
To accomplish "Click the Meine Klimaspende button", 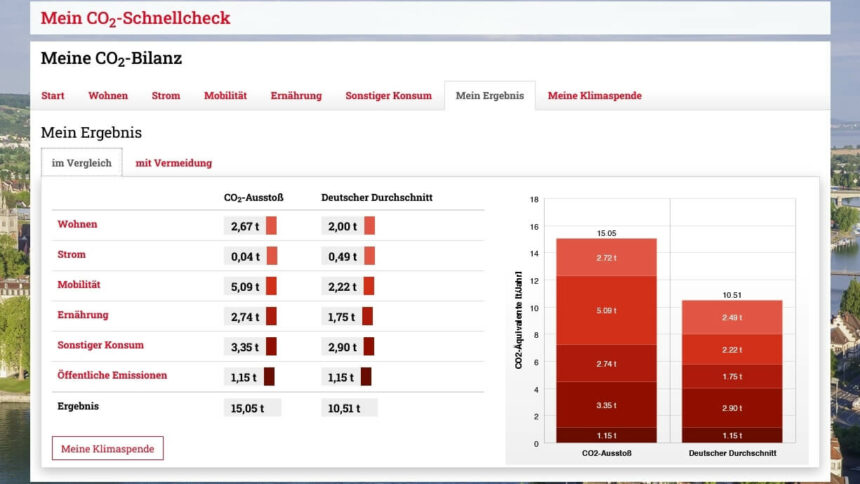I will click(108, 448).
